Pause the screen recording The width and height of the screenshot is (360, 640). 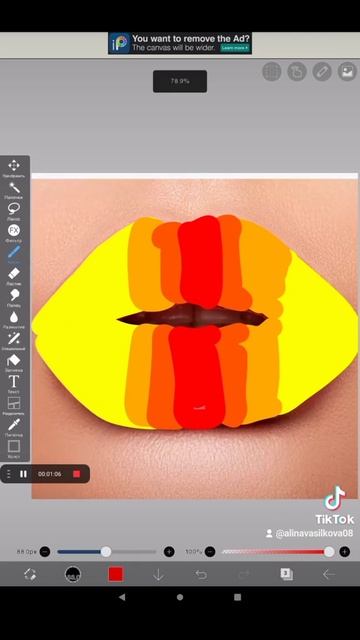tap(23, 474)
